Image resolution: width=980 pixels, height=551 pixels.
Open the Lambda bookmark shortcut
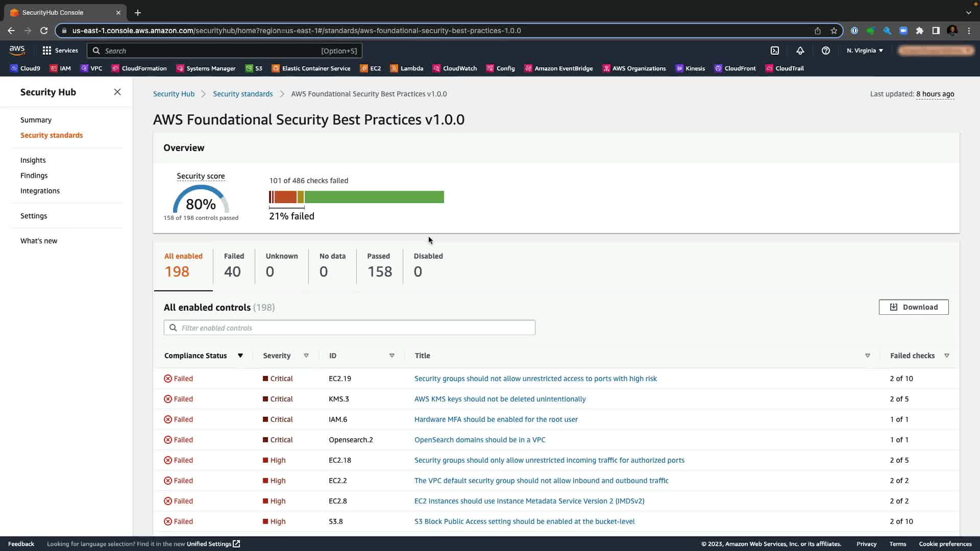[x=406, y=68]
